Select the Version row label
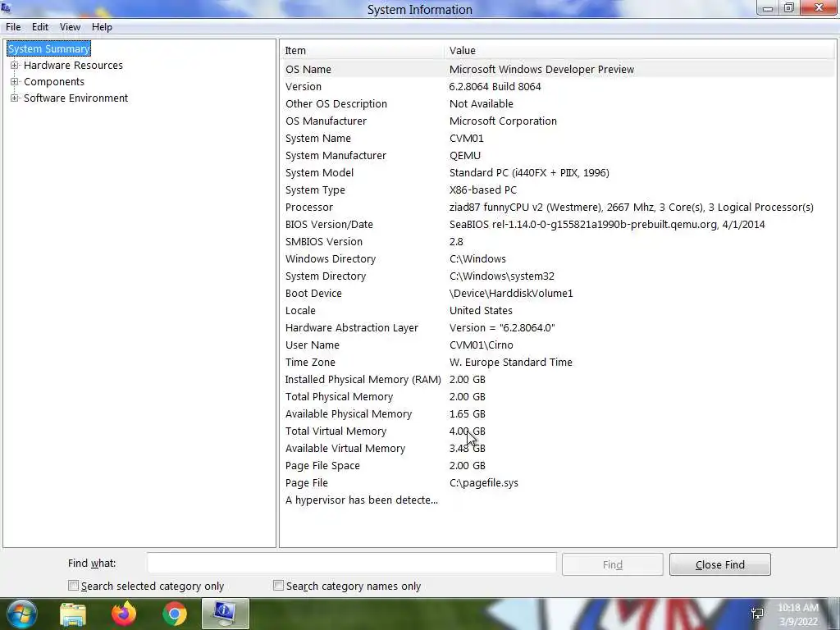Screen dimensions: 840x630 tap(304, 86)
